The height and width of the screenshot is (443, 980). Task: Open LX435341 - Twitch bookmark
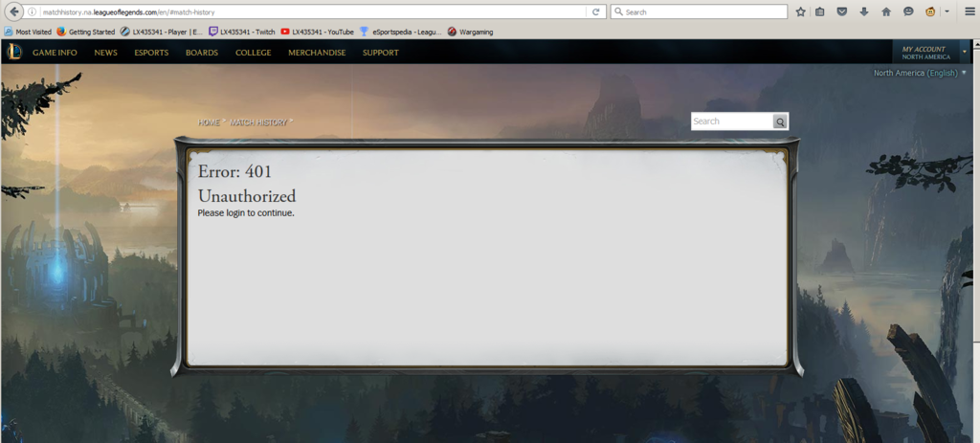coord(242,32)
